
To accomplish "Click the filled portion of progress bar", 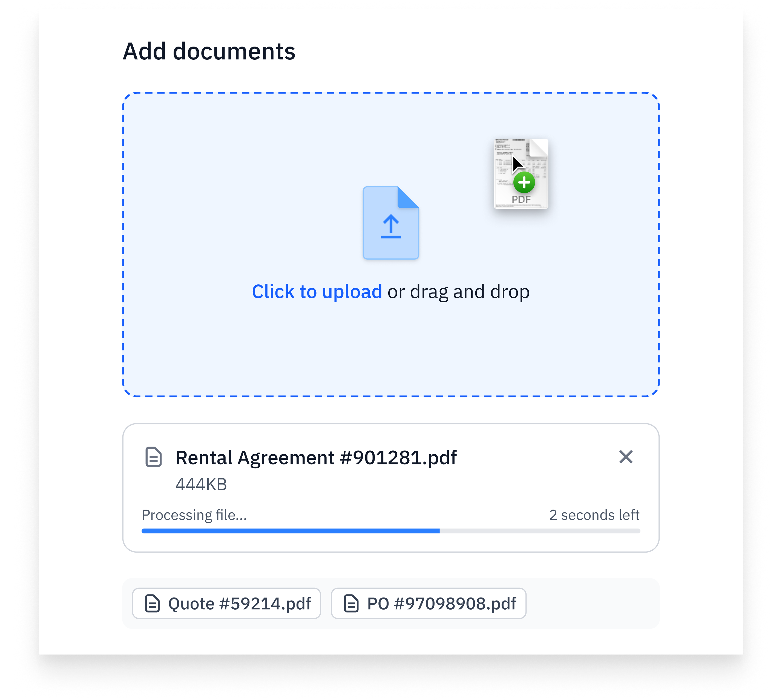I will coord(290,531).
